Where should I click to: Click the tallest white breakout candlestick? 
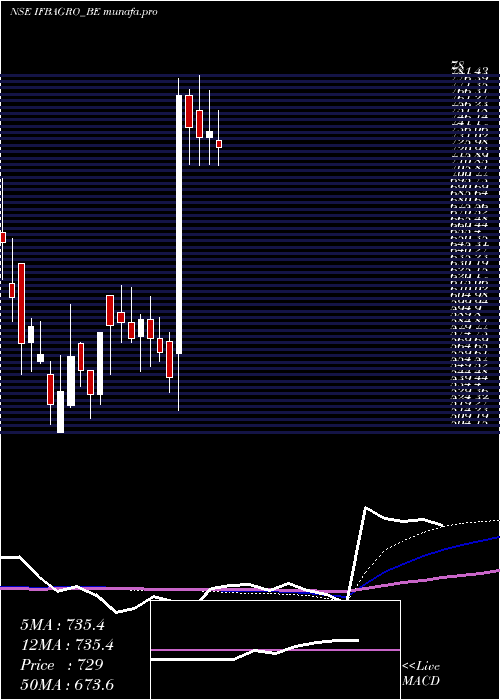pos(179,225)
